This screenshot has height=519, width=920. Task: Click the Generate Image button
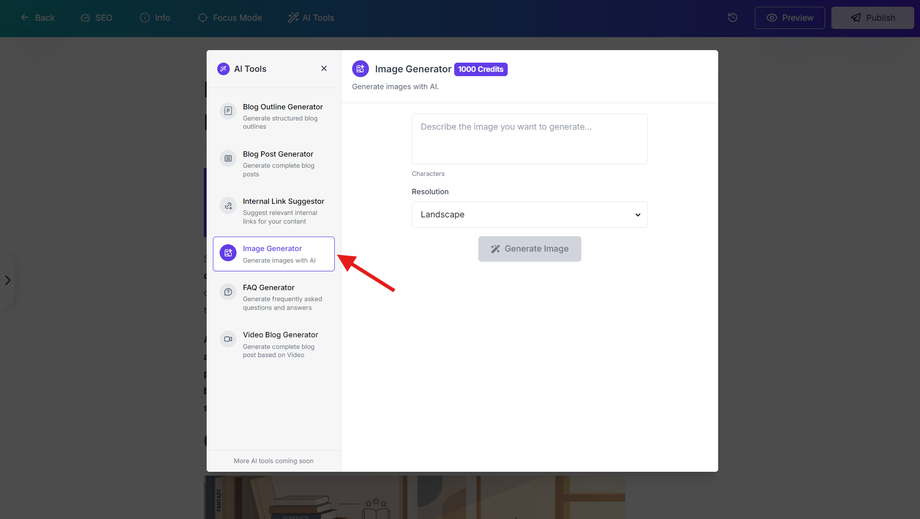pos(529,249)
